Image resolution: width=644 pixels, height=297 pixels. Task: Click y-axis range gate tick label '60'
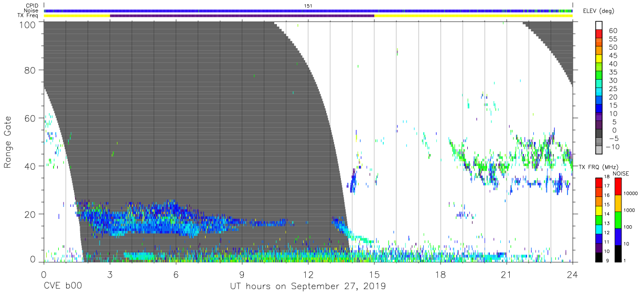pos(30,118)
